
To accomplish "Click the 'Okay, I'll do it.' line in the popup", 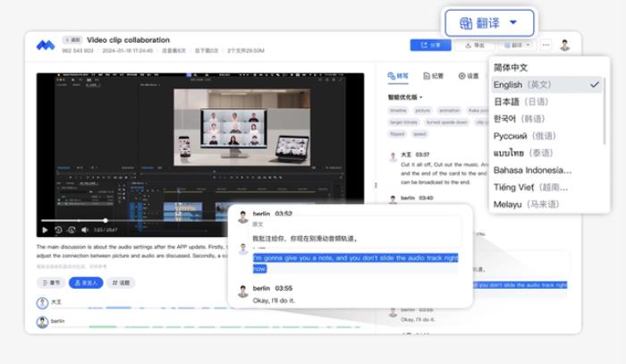I will [274, 301].
